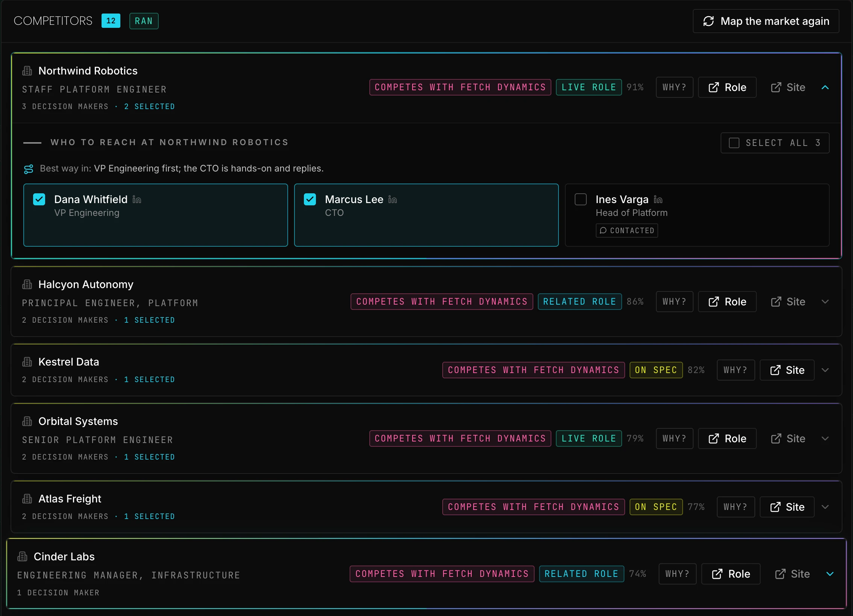The image size is (853, 616).
Task: Open Marcus Lee's LinkedIn icon
Action: [x=393, y=200]
